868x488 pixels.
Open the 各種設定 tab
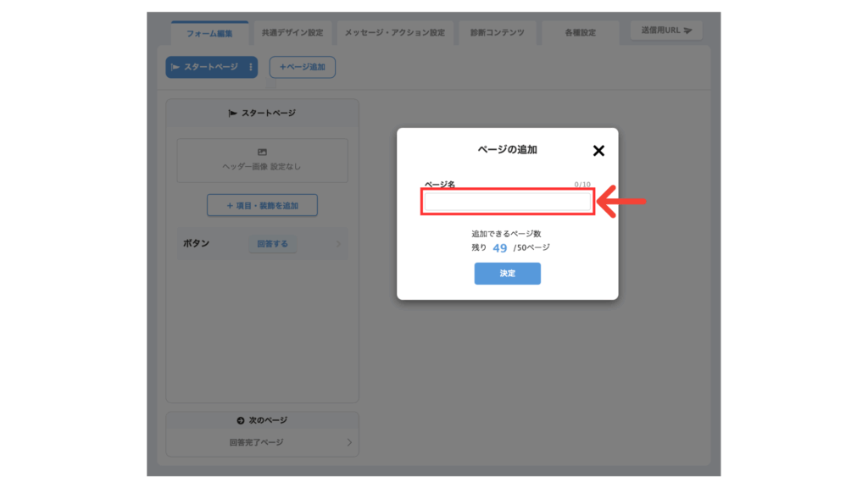581,33
